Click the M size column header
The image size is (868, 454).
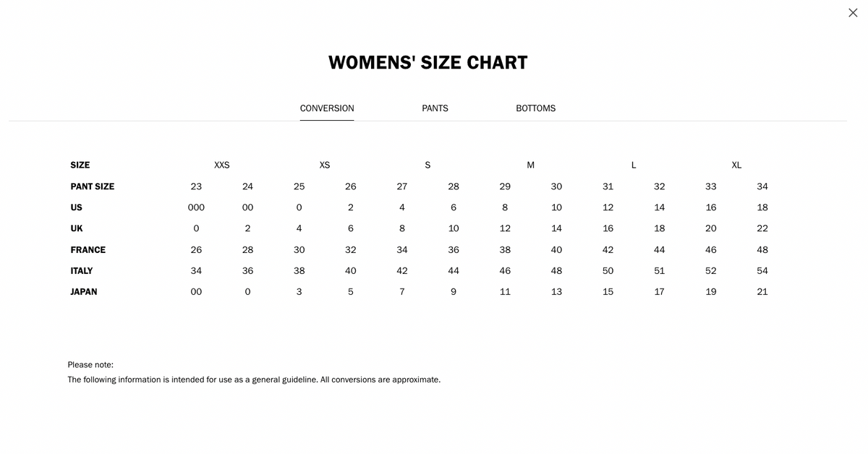click(x=531, y=165)
